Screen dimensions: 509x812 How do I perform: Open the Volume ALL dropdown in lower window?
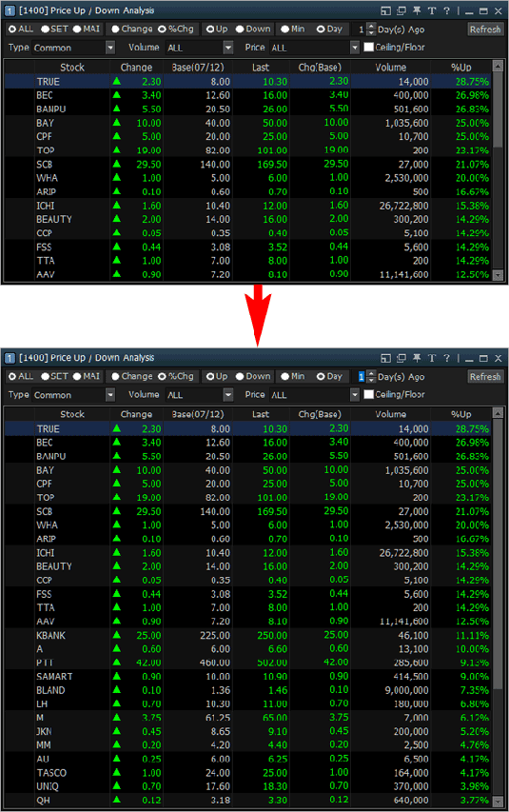pyautogui.click(x=228, y=395)
